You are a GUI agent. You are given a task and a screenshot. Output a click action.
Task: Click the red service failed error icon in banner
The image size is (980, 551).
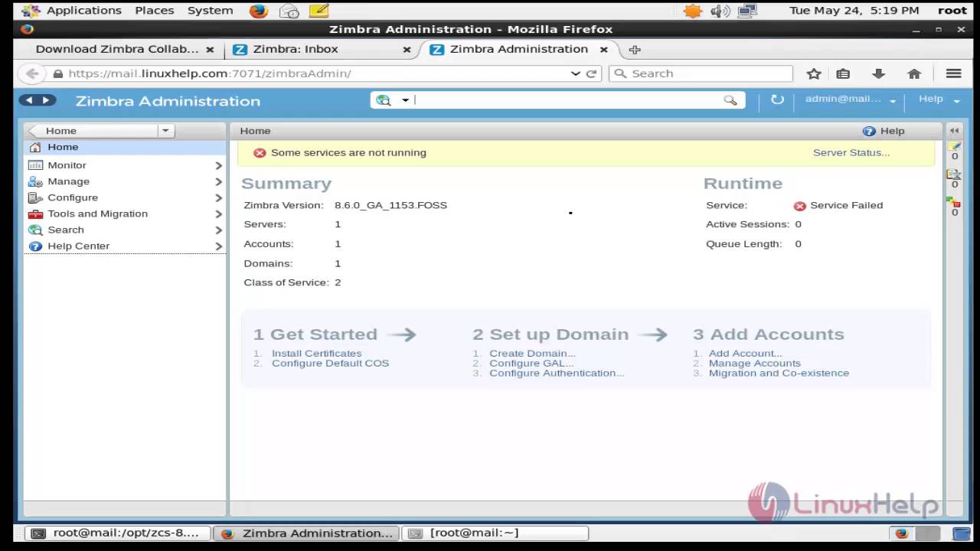pyautogui.click(x=260, y=153)
